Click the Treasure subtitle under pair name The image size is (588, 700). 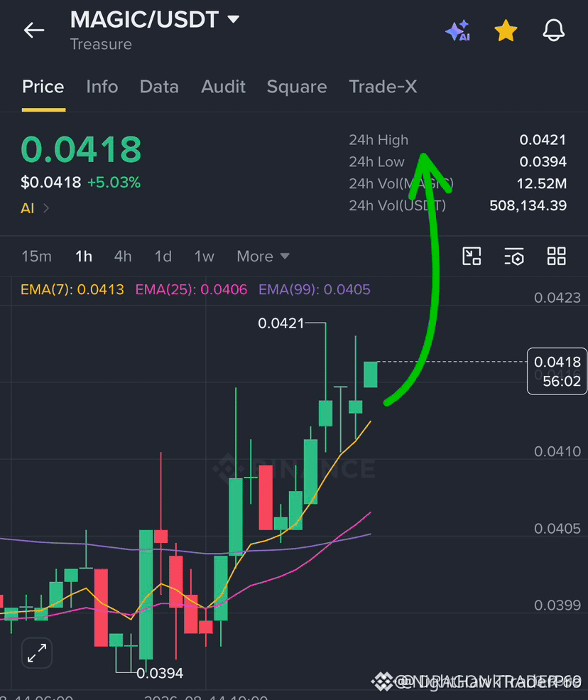(101, 44)
